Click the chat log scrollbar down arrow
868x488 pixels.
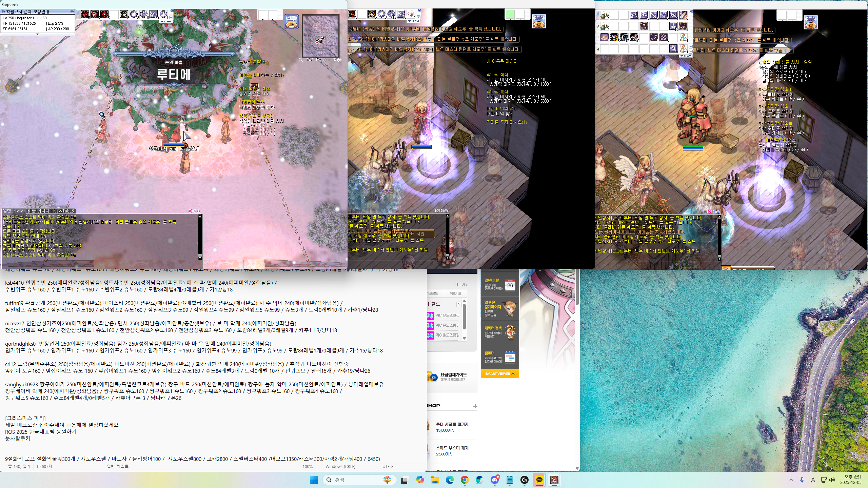pos(200,258)
